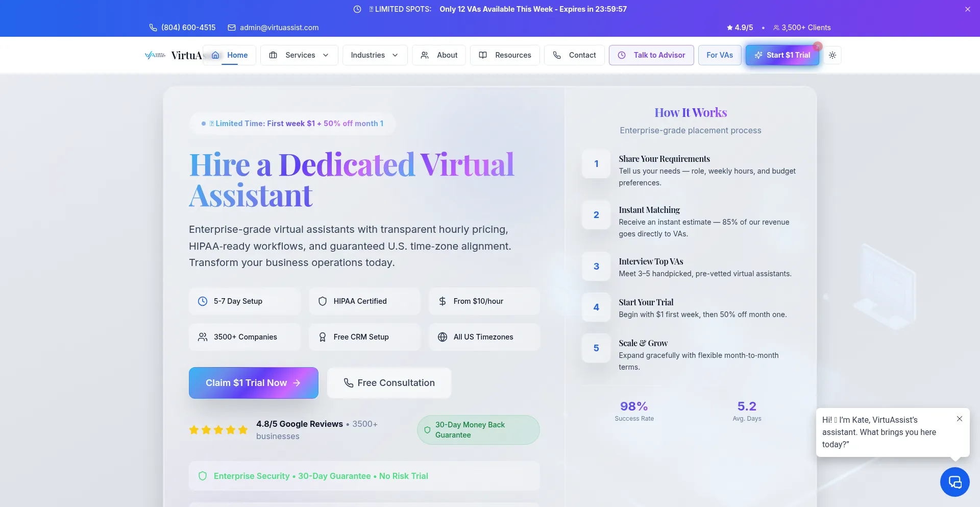The height and width of the screenshot is (507, 980).
Task: Click the Claim $1 Trial Now button
Action: click(x=253, y=383)
